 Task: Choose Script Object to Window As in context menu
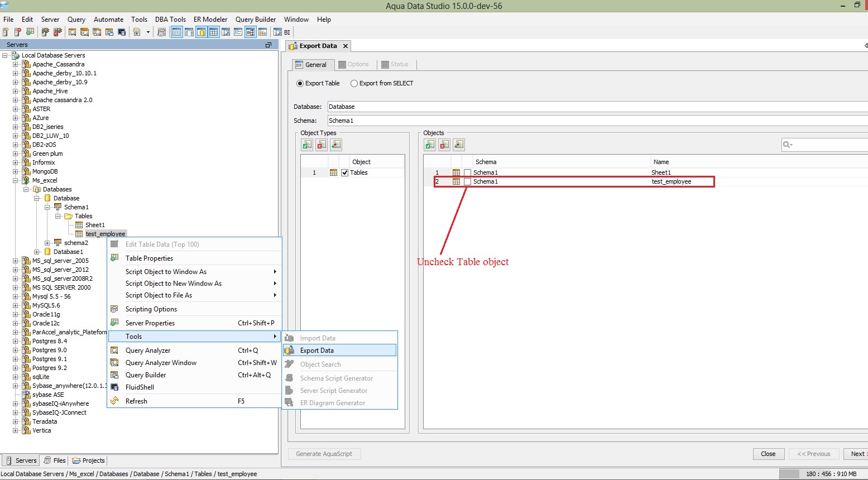pos(194,272)
